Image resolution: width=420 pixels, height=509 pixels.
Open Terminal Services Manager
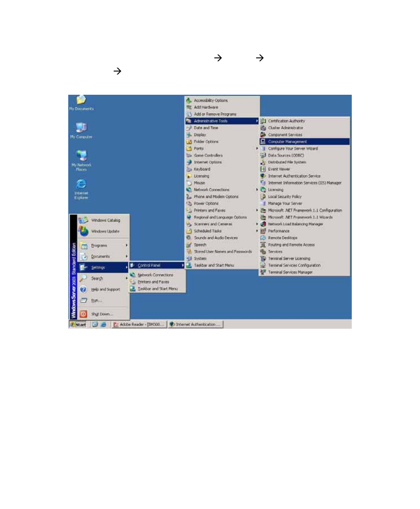coord(305,272)
